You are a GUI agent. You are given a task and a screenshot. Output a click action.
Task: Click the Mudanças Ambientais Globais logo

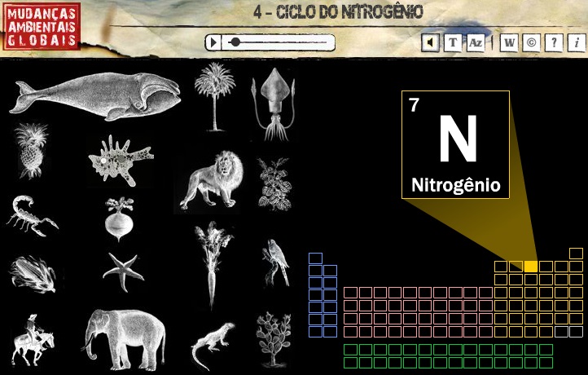click(x=42, y=25)
